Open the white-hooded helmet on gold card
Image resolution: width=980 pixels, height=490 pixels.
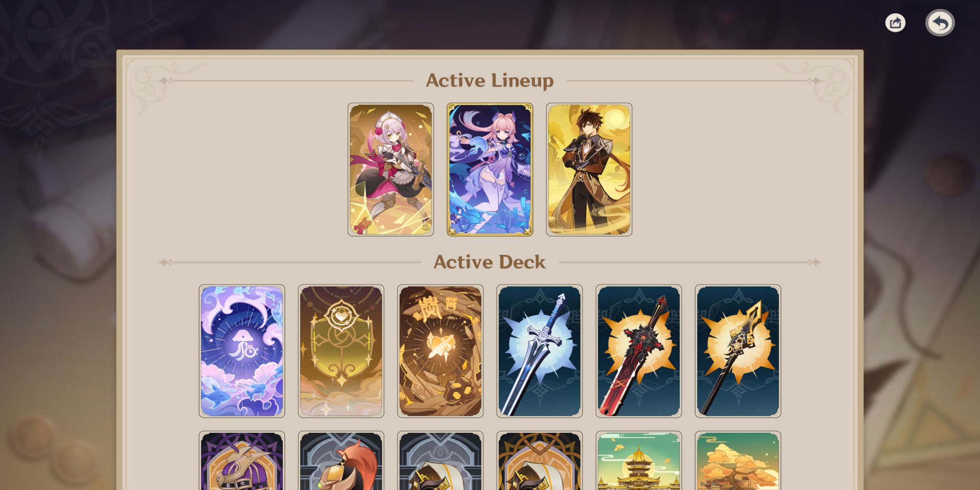pos(539,461)
